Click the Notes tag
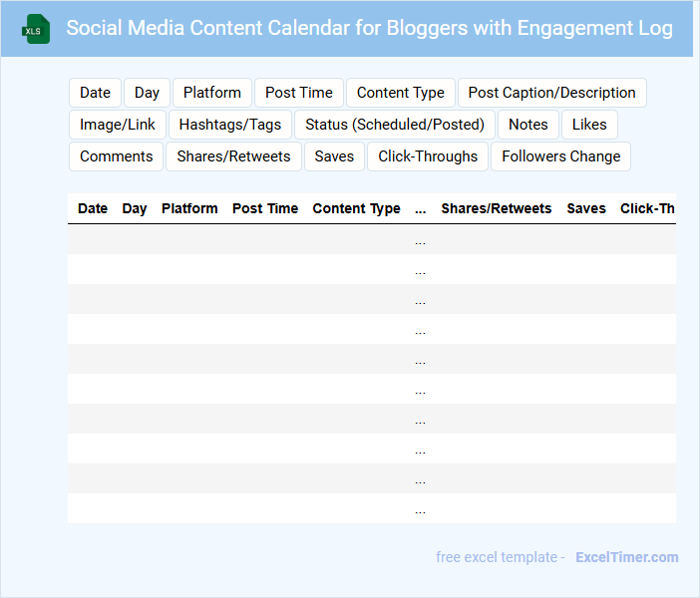This screenshot has height=598, width=700. coord(527,125)
